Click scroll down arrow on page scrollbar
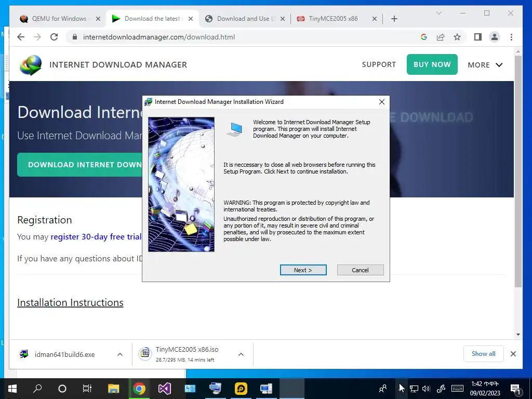The width and height of the screenshot is (532, 399). (x=518, y=335)
